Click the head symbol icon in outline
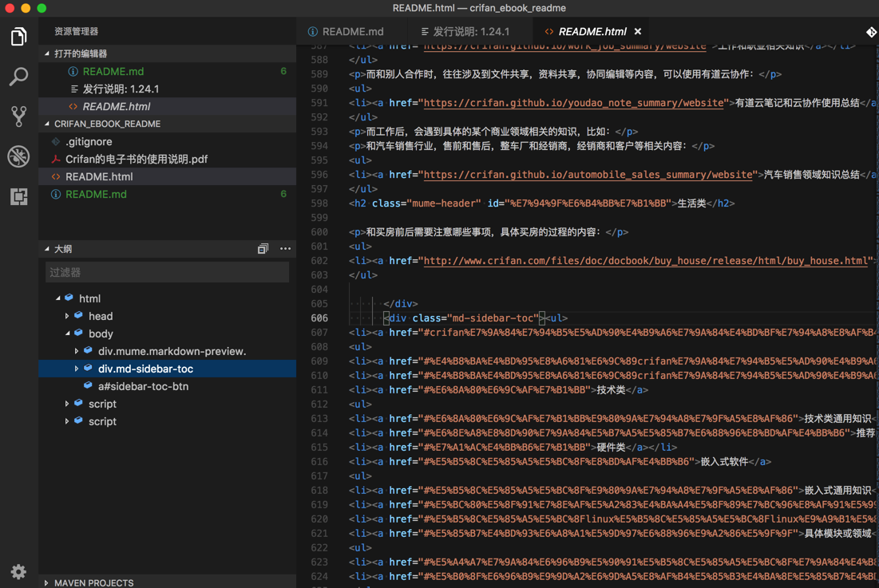The image size is (879, 588). (78, 315)
